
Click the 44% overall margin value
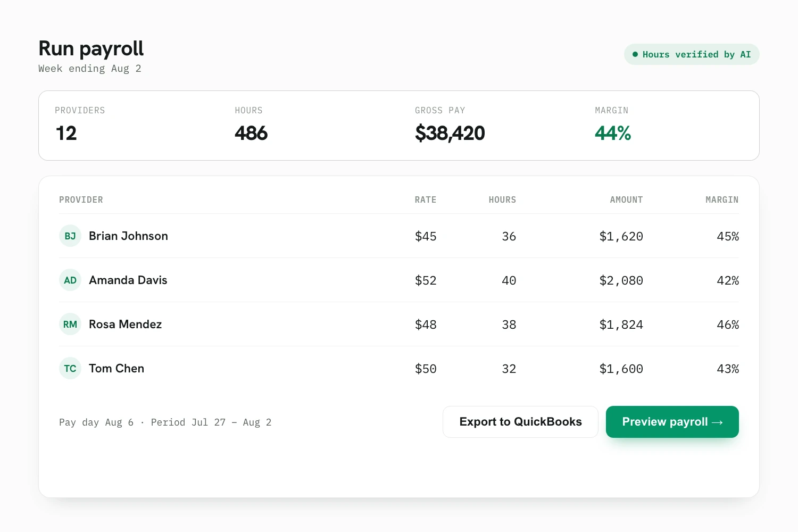click(613, 133)
